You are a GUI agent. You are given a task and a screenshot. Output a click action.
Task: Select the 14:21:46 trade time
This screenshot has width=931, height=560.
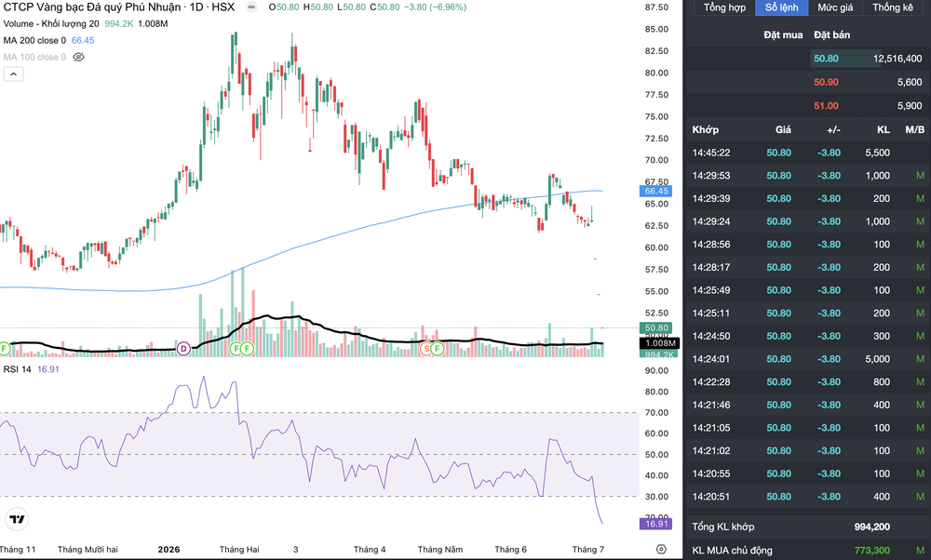click(711, 406)
